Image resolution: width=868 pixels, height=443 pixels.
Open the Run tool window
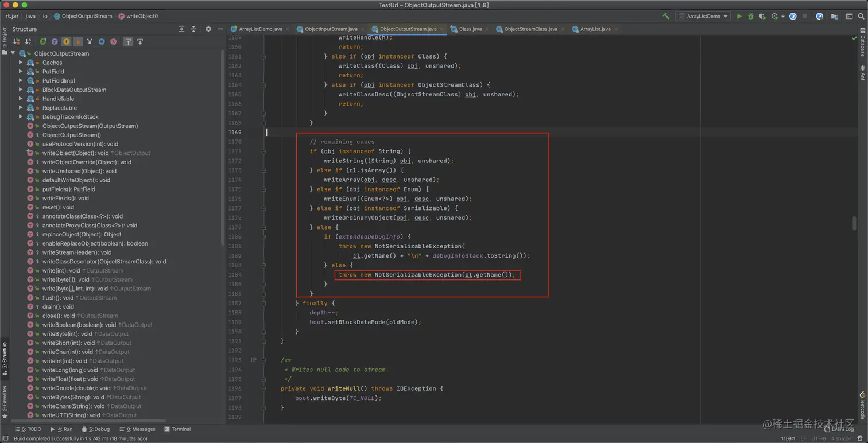pyautogui.click(x=61, y=429)
